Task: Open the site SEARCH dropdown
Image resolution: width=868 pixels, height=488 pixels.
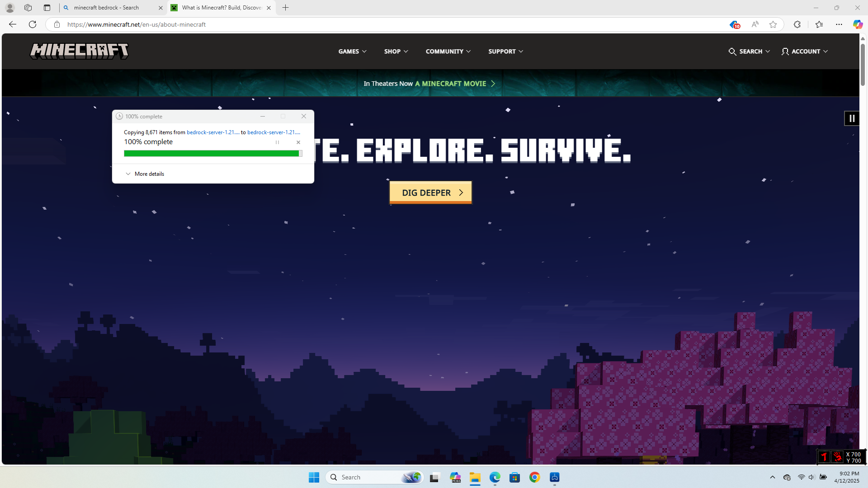Action: pos(749,52)
